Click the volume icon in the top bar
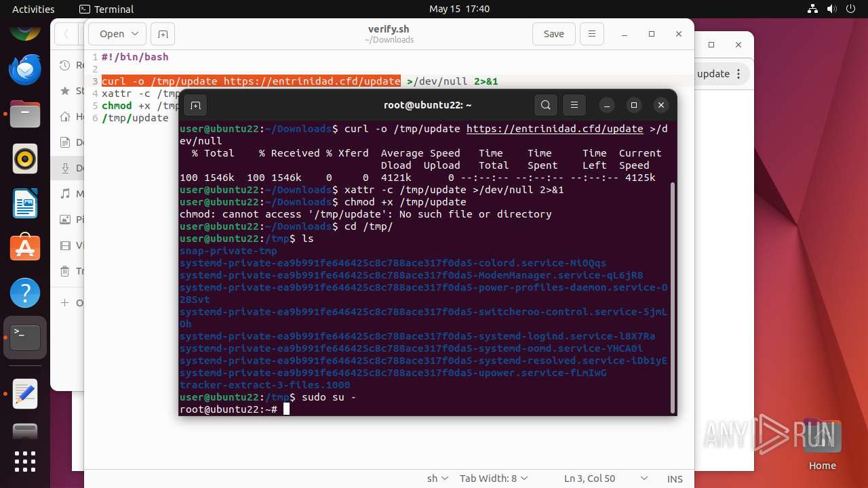 (832, 9)
